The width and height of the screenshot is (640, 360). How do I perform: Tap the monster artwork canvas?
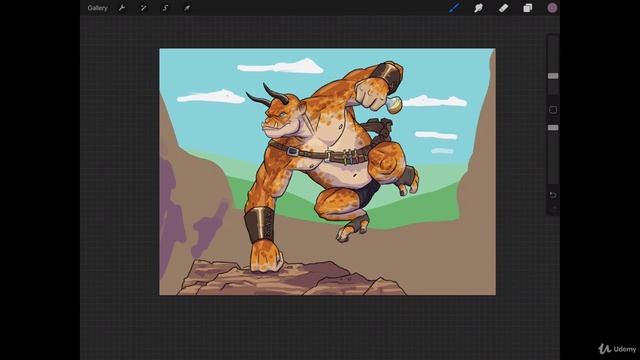327,172
